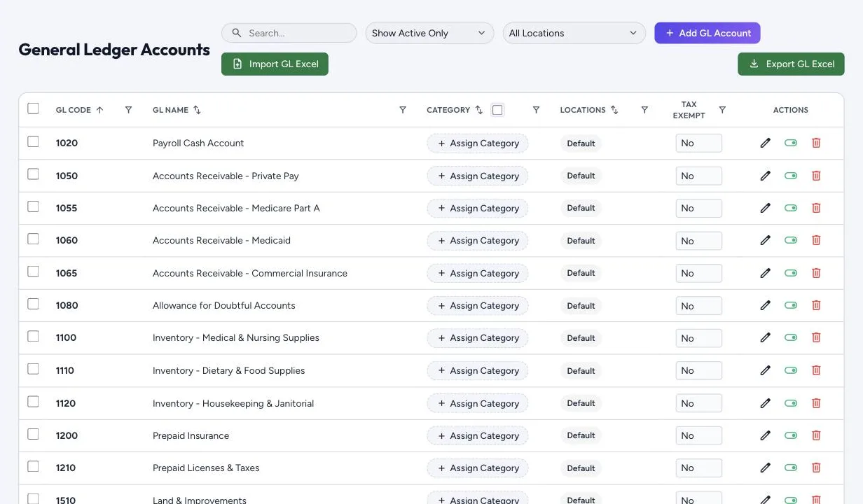Image resolution: width=863 pixels, height=504 pixels.
Task: Open the Show Active Only dropdown
Action: coord(429,33)
